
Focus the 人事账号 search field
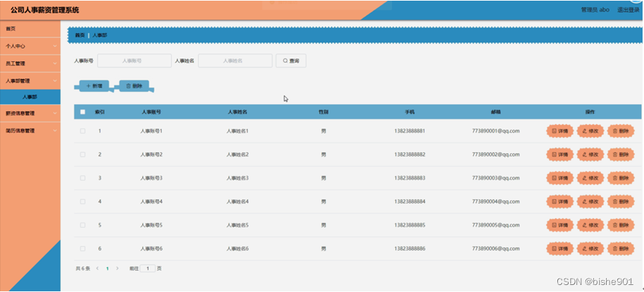pyautogui.click(x=135, y=61)
